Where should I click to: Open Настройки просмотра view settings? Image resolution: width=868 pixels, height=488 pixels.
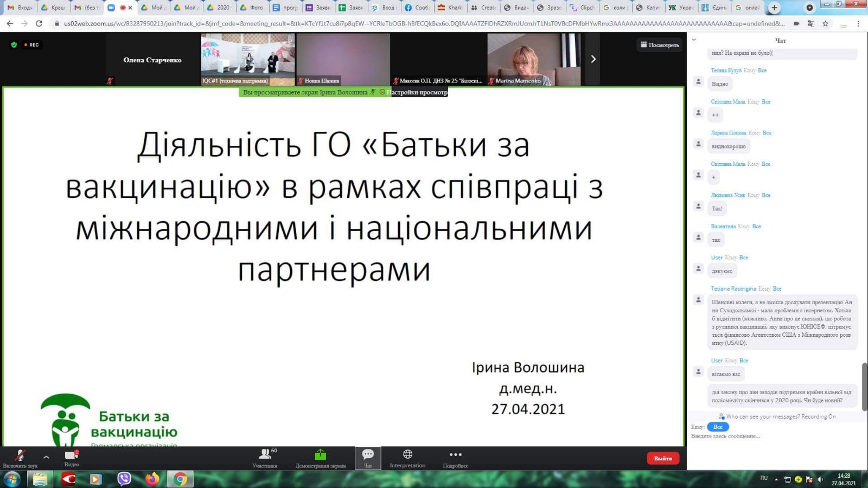417,92
